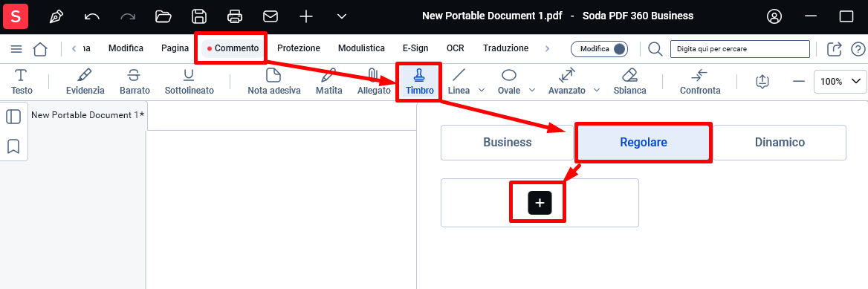
Task: Go to the Home view icon
Action: coord(40,49)
